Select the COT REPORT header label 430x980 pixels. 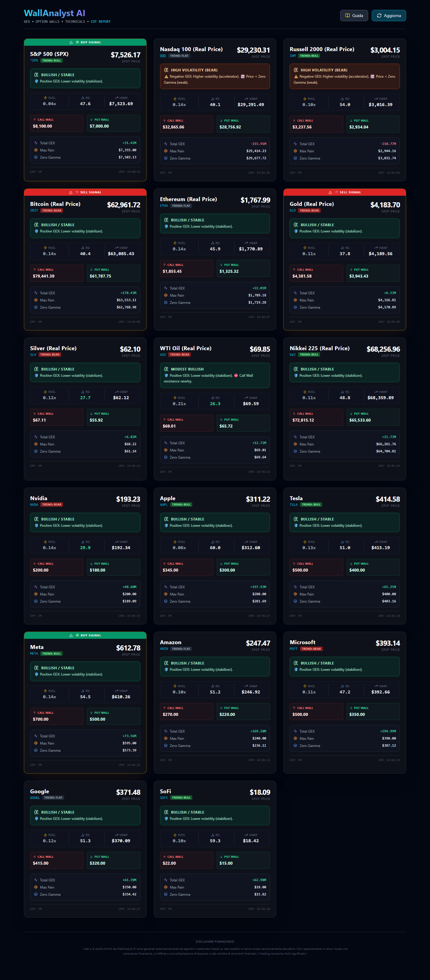(x=100, y=22)
